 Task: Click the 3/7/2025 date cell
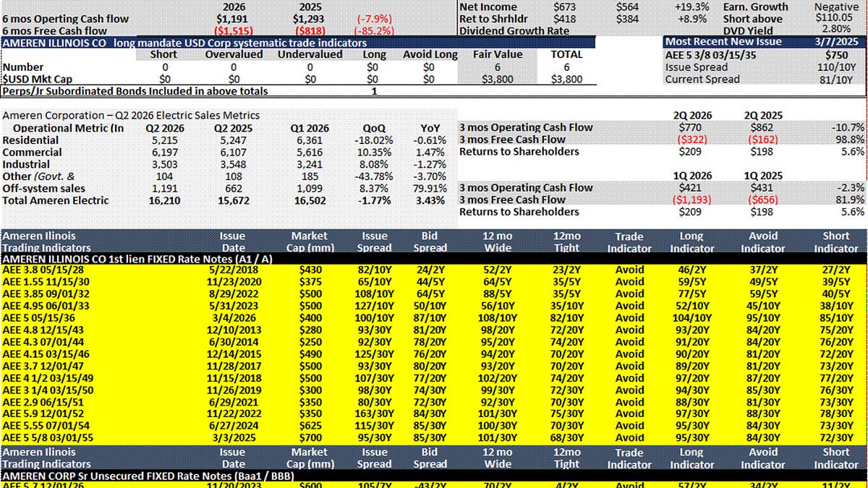pos(836,43)
